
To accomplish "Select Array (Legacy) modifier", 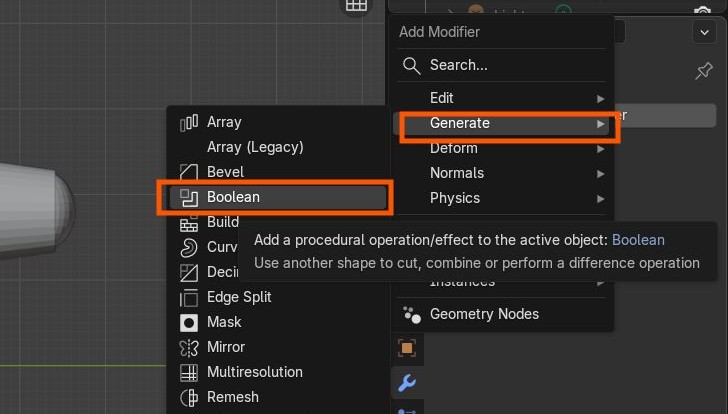I will click(254, 147).
